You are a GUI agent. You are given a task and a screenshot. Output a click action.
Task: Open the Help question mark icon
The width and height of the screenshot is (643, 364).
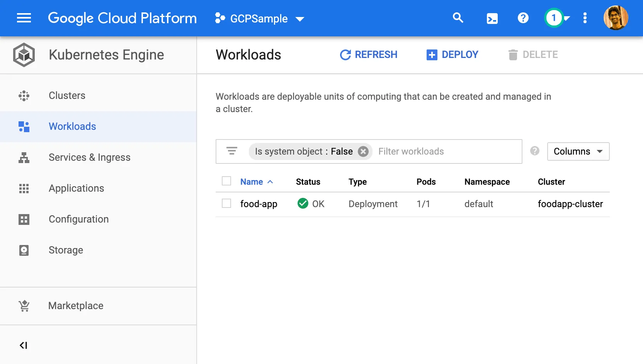point(523,18)
